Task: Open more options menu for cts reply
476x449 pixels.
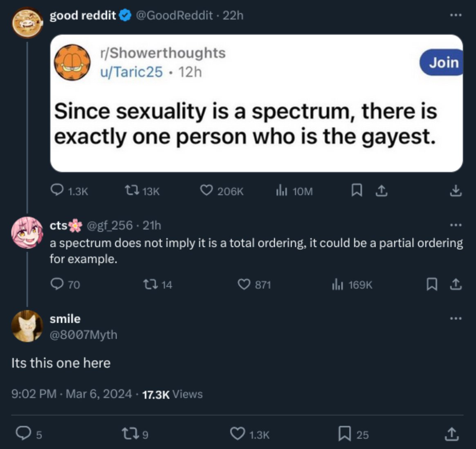Action: pyautogui.click(x=456, y=225)
